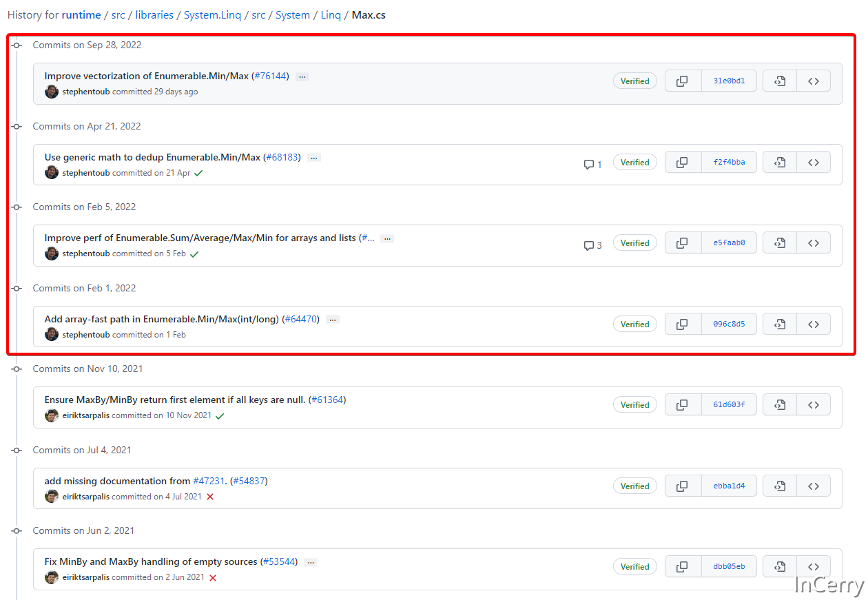The width and height of the screenshot is (868, 600).
Task: Browse repository at commit 096c8d5
Action: pos(813,324)
